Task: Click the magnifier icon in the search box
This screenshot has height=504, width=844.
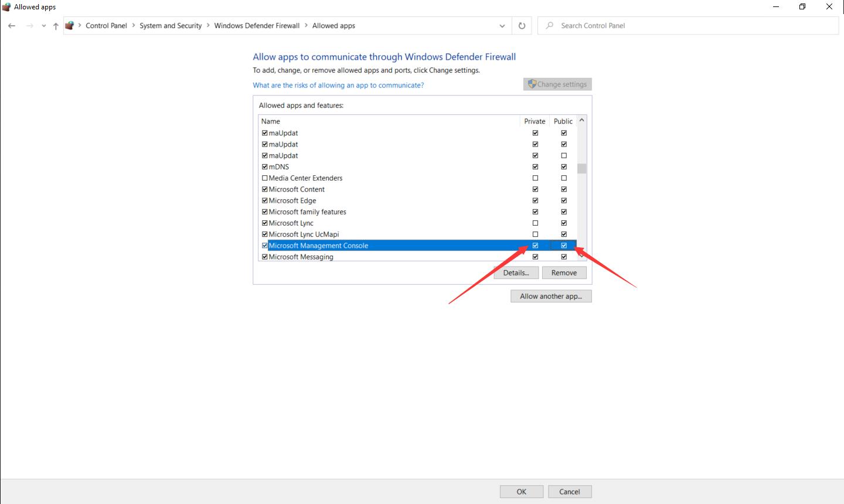Action: click(x=549, y=25)
